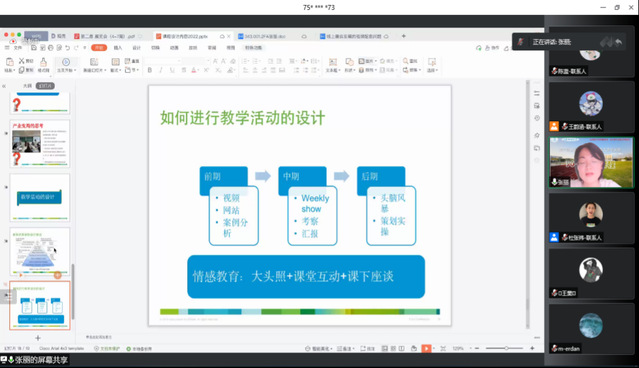
Task: Switch to the outline view tab in side panel
Action: (27, 86)
